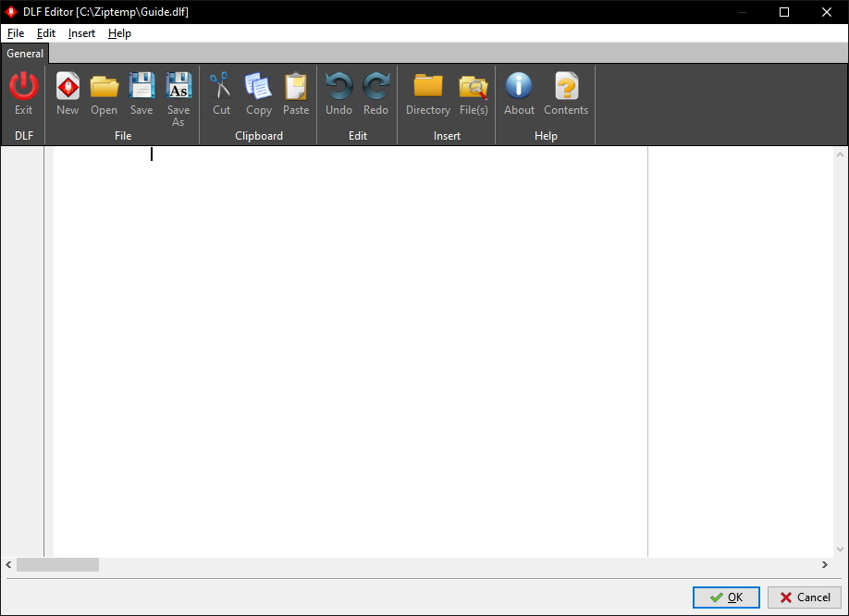Click the Cancel button

pyautogui.click(x=804, y=598)
